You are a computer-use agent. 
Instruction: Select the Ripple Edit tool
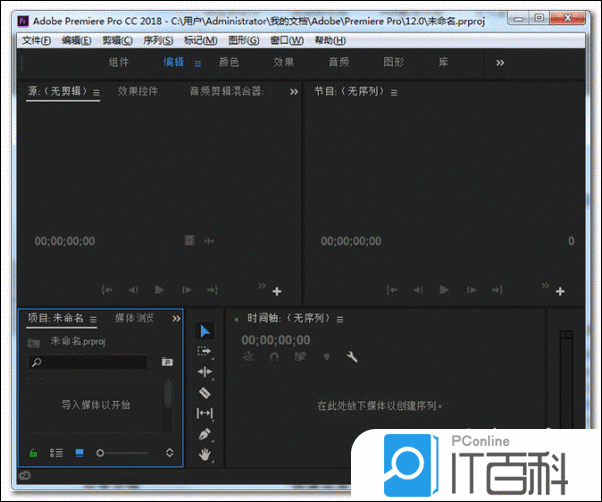pyautogui.click(x=205, y=372)
